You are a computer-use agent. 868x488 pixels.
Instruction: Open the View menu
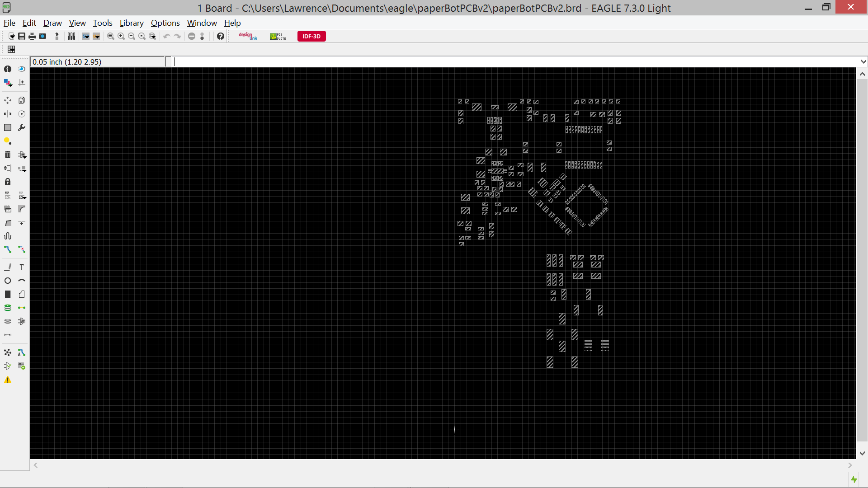tap(77, 23)
